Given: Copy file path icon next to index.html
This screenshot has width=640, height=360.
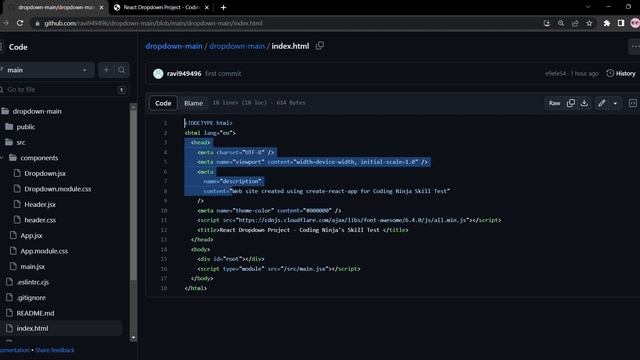Looking at the screenshot, I should coord(320,46).
